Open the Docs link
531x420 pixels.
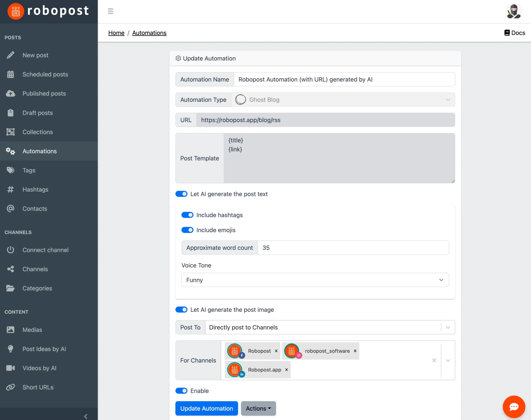514,33
